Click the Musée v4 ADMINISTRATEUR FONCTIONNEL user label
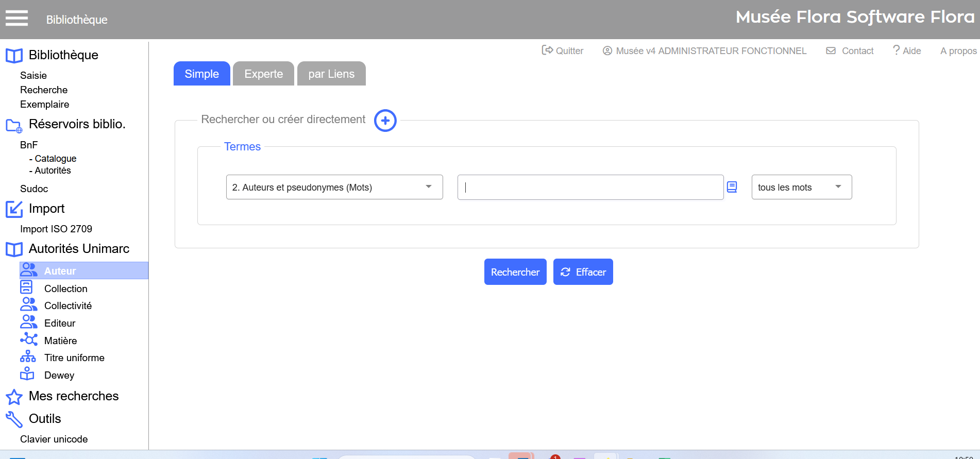The width and height of the screenshot is (980, 459). click(x=711, y=51)
